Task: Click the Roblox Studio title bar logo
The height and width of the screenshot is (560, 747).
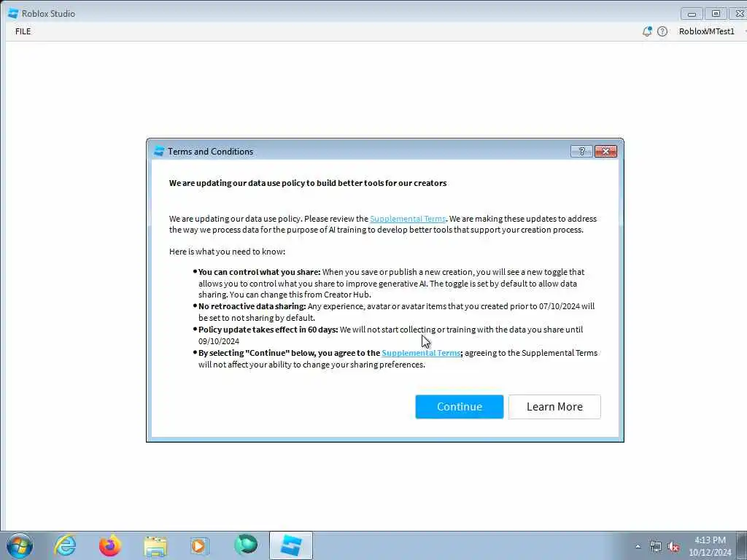Action: coord(13,14)
